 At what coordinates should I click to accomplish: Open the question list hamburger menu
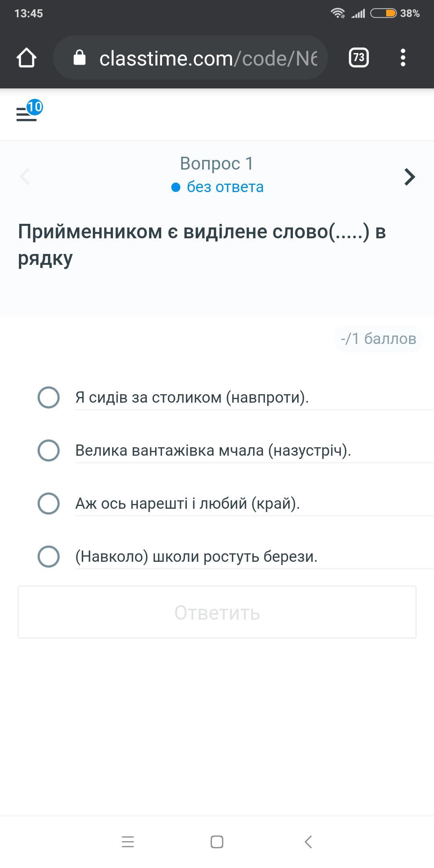click(27, 114)
